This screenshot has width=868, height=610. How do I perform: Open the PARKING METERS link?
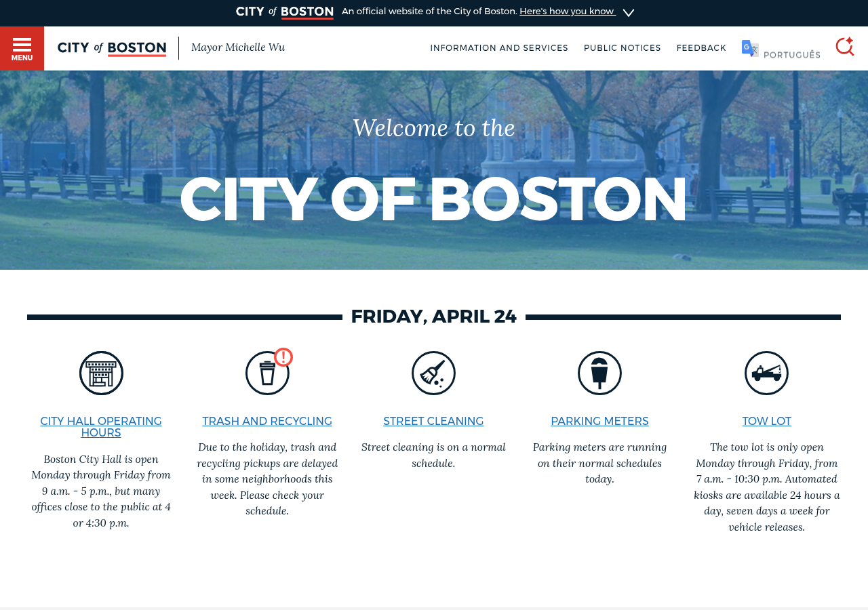(599, 420)
